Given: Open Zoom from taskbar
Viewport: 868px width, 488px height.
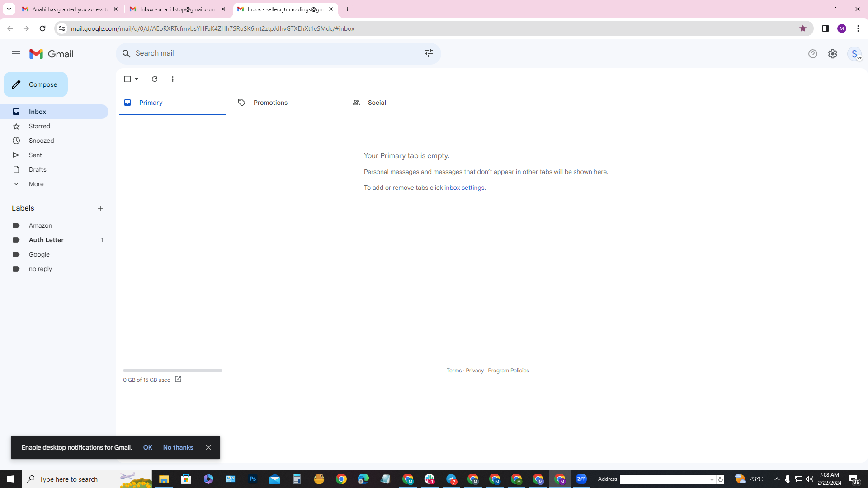Looking at the screenshot, I should coord(581,479).
